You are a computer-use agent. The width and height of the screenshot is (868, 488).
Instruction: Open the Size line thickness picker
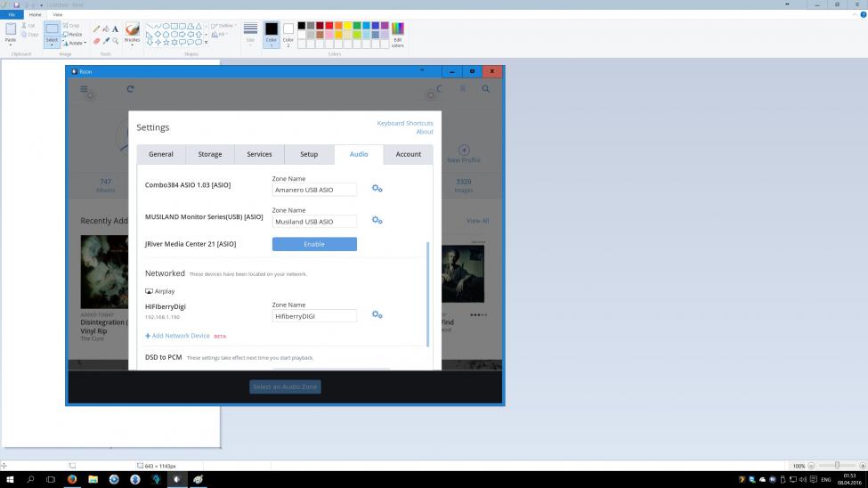tap(250, 33)
